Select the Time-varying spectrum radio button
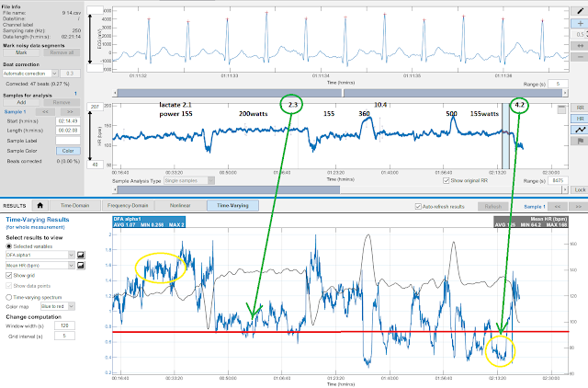Viewport: 588px width, 388px height. point(8,297)
